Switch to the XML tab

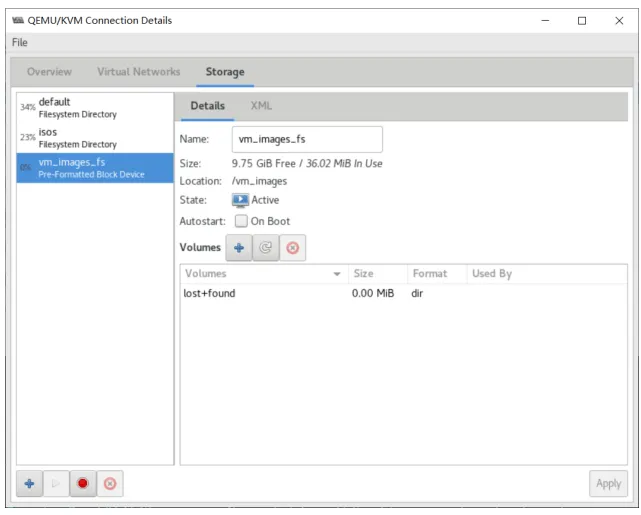click(261, 106)
